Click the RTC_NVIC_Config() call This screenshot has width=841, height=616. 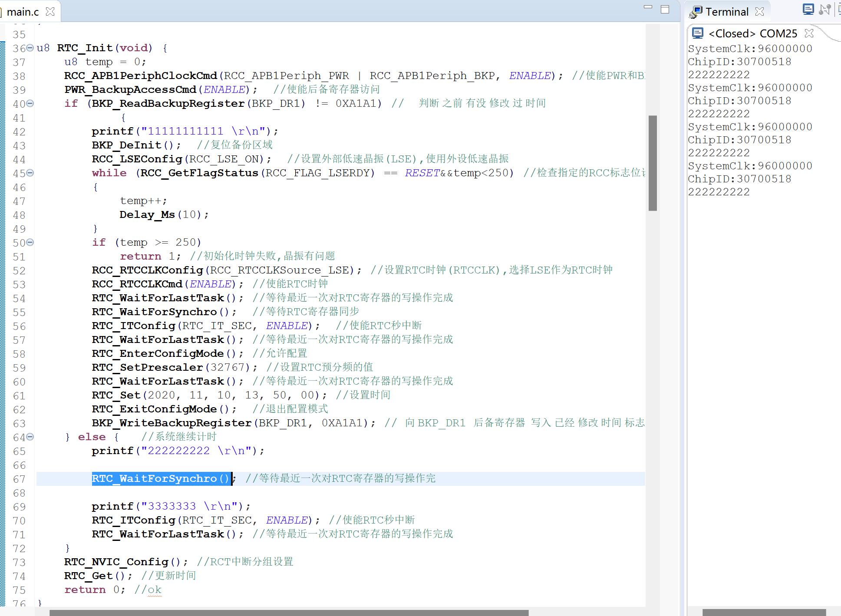[126, 562]
